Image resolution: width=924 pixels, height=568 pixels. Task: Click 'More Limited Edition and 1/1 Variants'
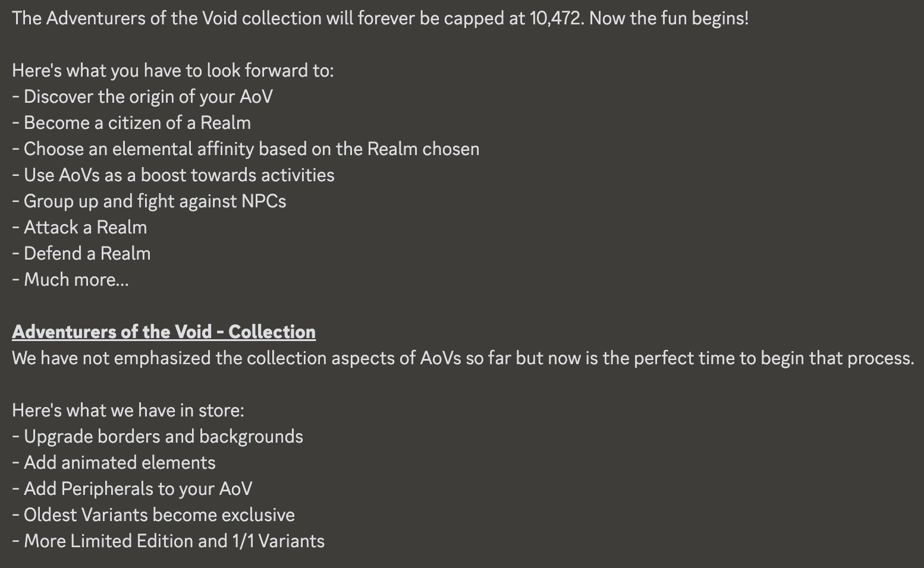pos(168,541)
